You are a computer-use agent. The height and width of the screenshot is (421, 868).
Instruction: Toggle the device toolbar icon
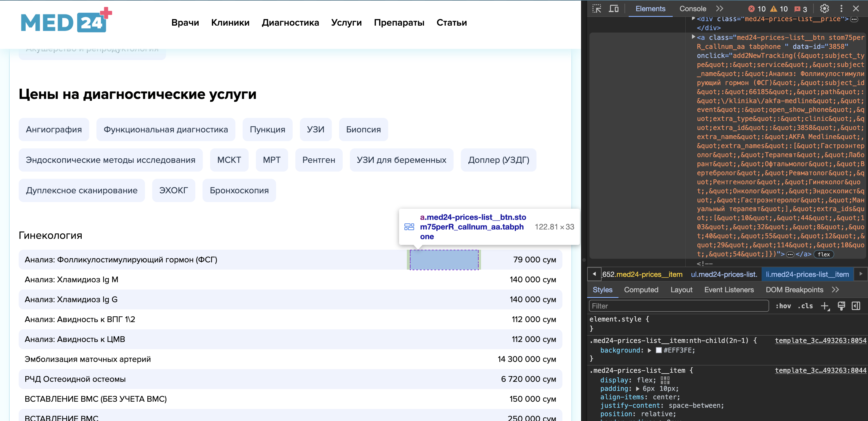pos(614,9)
